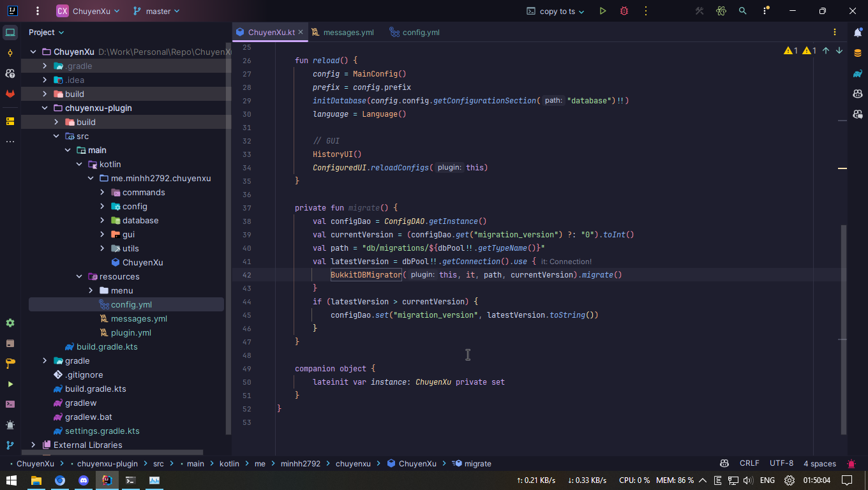Click the Run button in the toolbar
Image resolution: width=868 pixels, height=490 pixels.
(602, 11)
